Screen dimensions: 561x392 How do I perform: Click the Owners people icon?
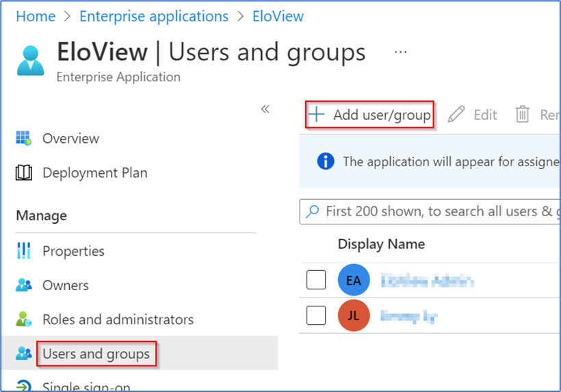24,285
